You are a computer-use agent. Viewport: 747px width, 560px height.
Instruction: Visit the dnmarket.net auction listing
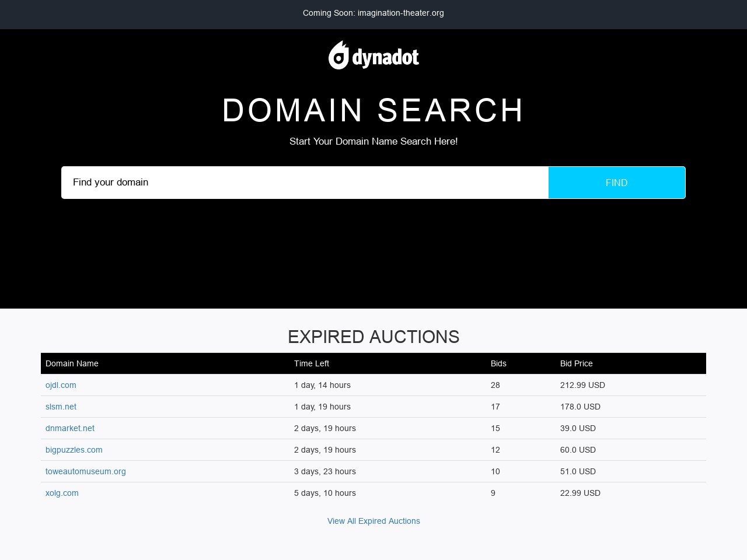[x=70, y=428]
